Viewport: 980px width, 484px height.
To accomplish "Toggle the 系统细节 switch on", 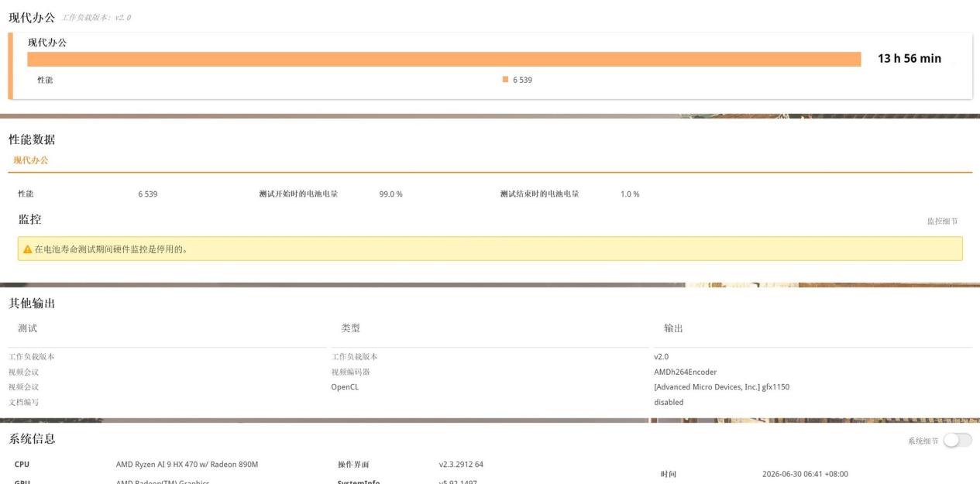I will (957, 440).
